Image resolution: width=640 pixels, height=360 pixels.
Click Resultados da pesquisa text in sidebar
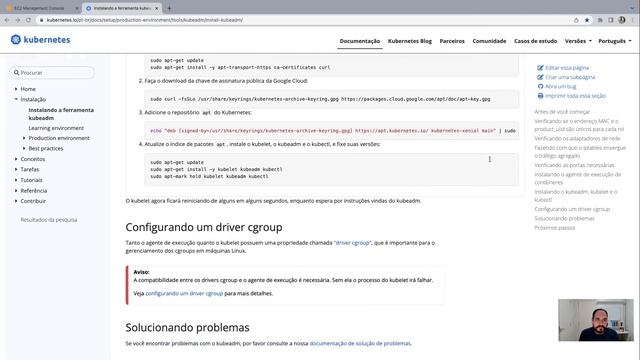coord(49,220)
